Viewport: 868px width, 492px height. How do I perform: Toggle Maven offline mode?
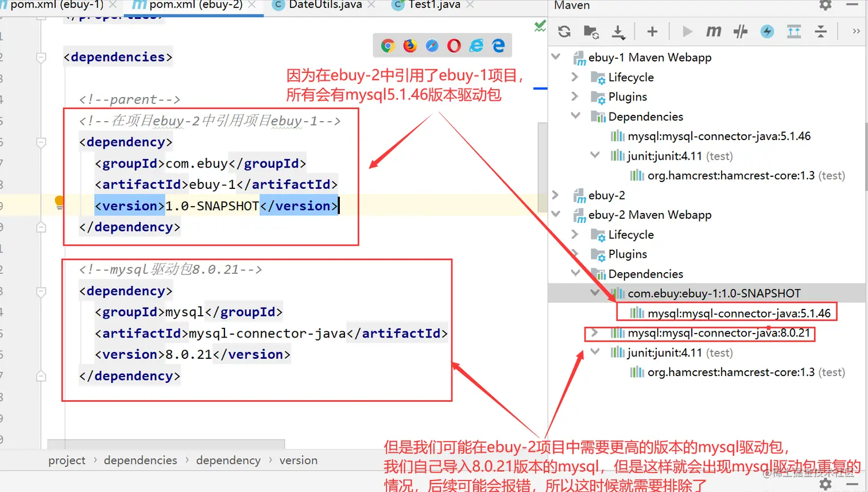click(x=741, y=32)
